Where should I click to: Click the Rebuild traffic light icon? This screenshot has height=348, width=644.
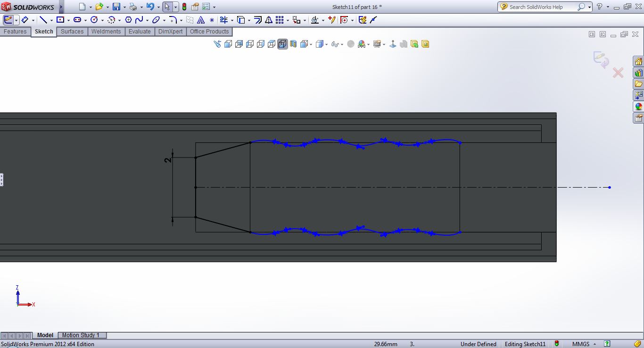(x=184, y=7)
